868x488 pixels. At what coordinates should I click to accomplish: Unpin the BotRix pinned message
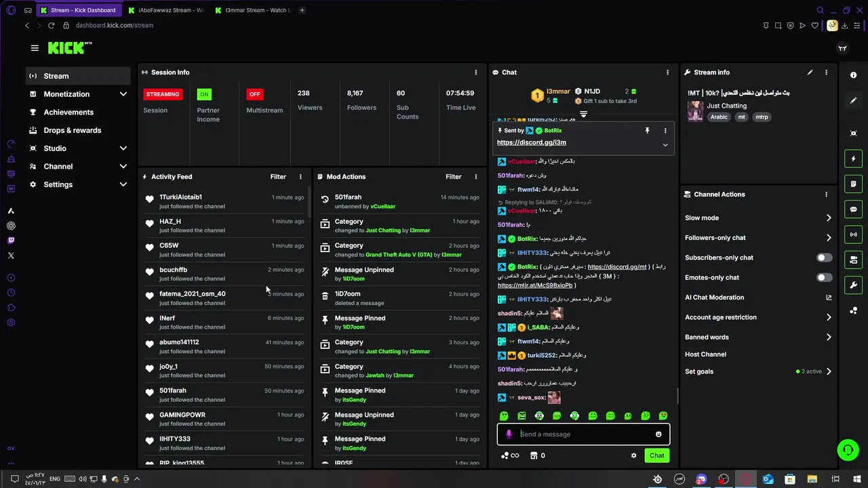647,131
